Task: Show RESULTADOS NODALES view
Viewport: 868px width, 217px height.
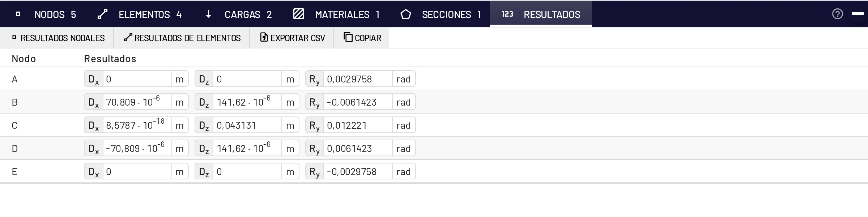Action: (57, 38)
